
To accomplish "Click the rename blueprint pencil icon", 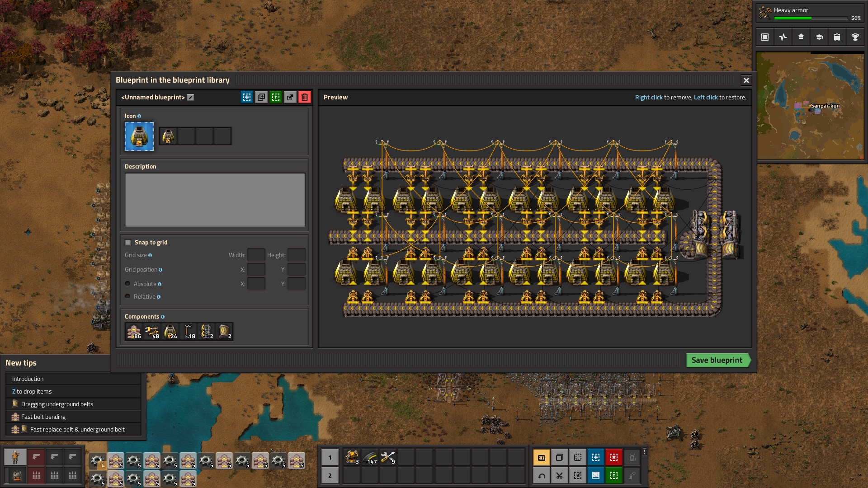I will click(191, 97).
